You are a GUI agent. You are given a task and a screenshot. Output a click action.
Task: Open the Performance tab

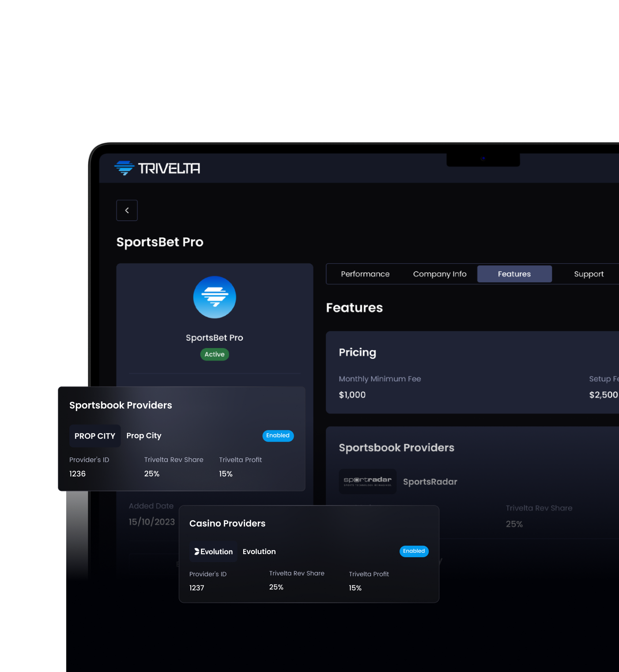pyautogui.click(x=365, y=274)
